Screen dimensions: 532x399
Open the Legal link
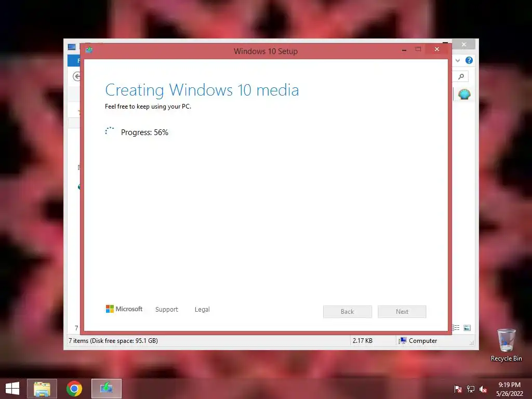[x=202, y=310]
